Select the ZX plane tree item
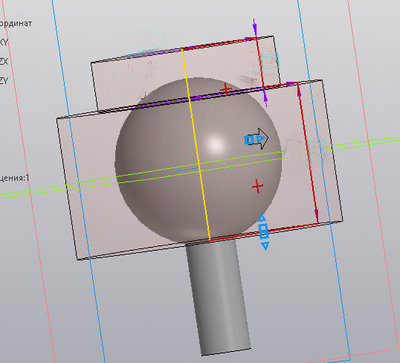Image resolution: width=400 pixels, height=363 pixels. 4,62
